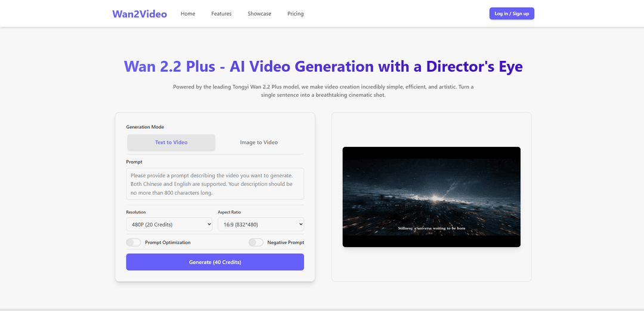Click the "Stillness" video subtitle caption
This screenshot has height=311, width=644.
point(431,228)
